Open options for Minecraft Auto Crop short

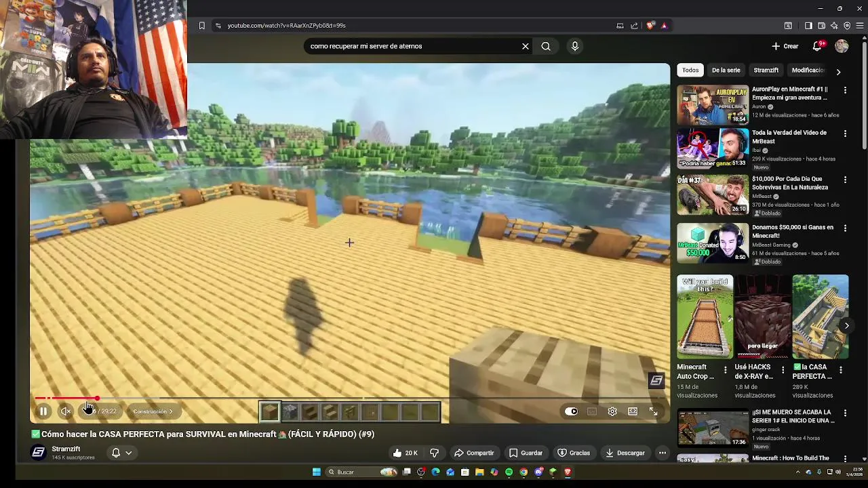coord(726,370)
